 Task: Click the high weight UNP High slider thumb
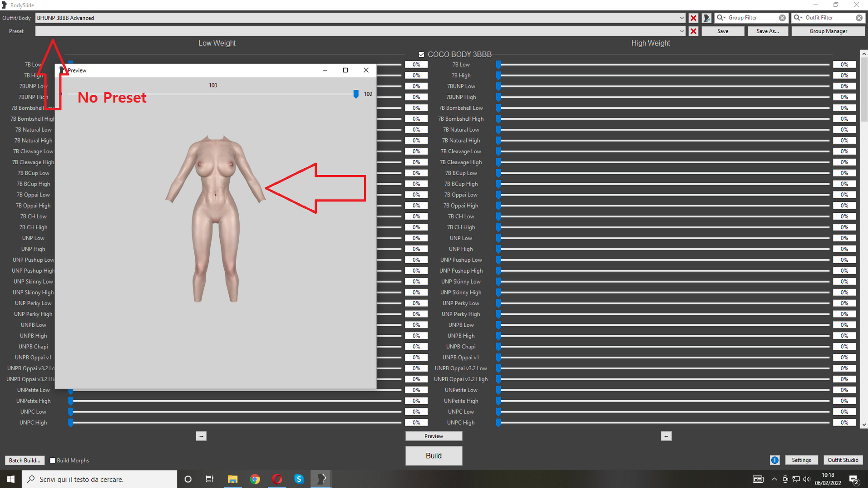click(498, 249)
